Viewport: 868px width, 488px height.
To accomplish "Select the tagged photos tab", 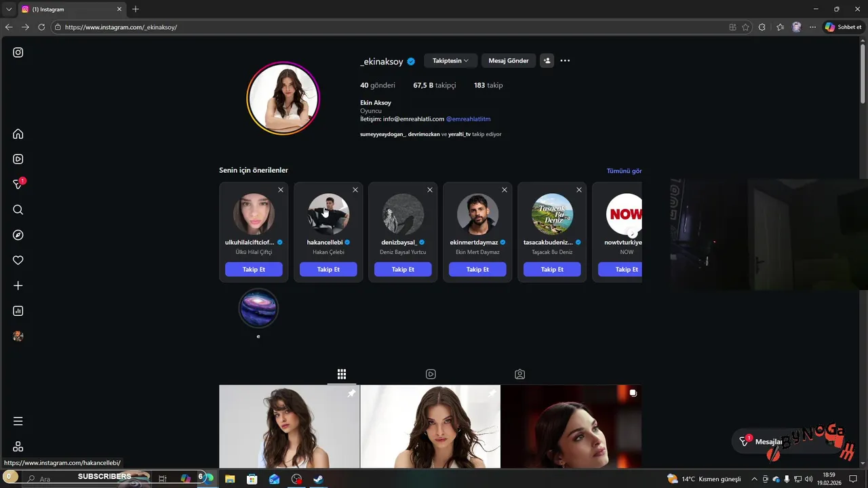I will [519, 374].
